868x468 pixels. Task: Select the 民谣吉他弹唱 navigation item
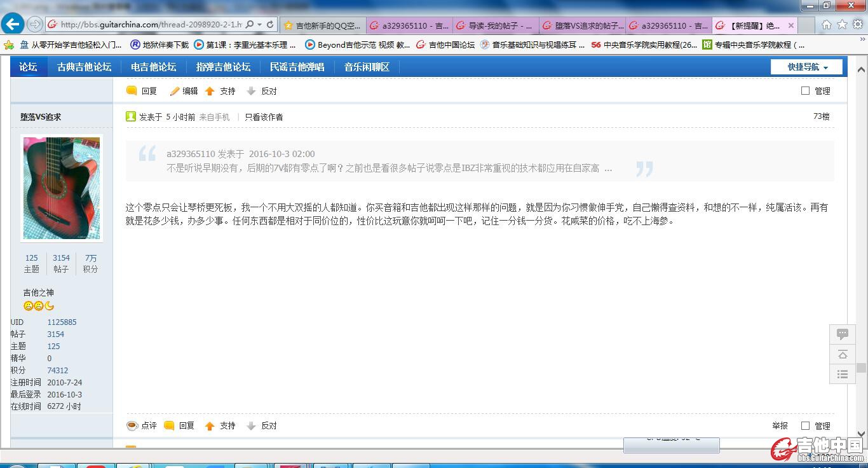pos(297,67)
